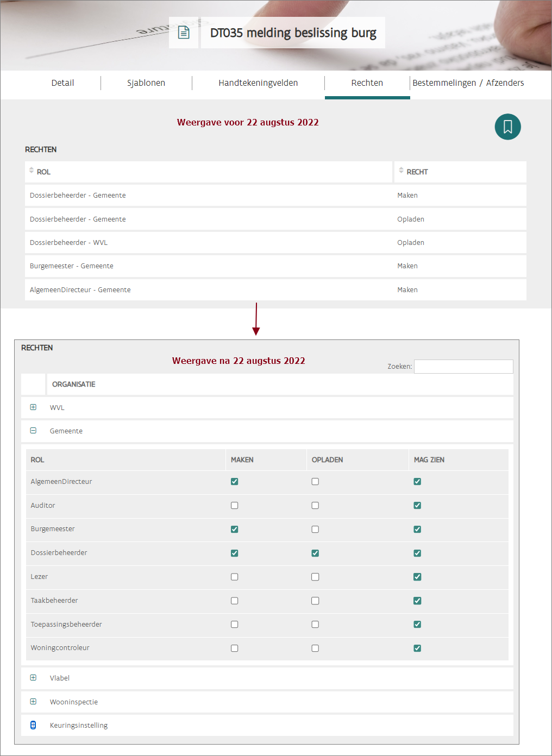This screenshot has width=552, height=756.
Task: Click the blue Keuringsinstelling row icon
Action: click(33, 725)
